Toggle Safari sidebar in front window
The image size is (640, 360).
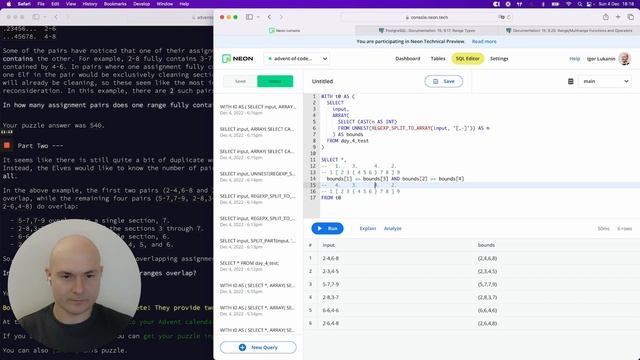[x=249, y=17]
